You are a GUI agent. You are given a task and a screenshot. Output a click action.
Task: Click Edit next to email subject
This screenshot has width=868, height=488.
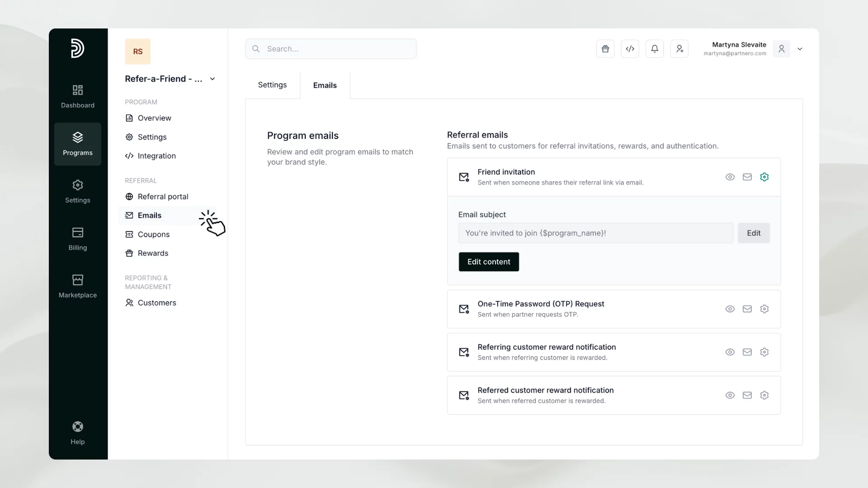[754, 233]
